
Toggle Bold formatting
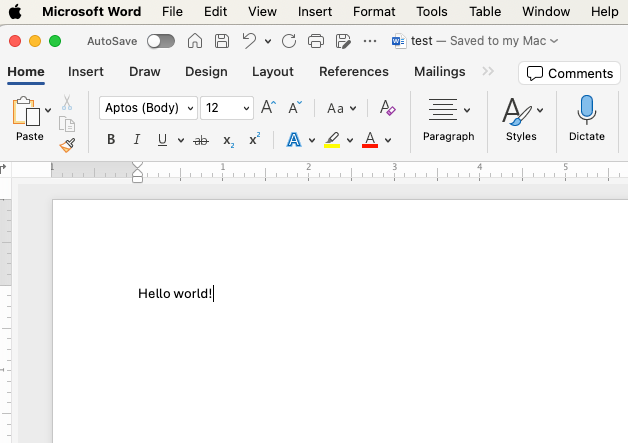[x=111, y=141]
